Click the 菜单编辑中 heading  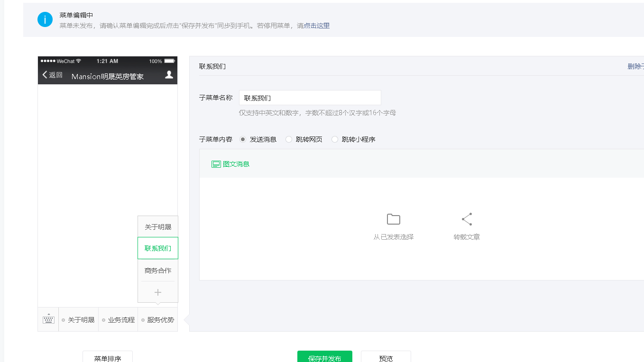76,15
